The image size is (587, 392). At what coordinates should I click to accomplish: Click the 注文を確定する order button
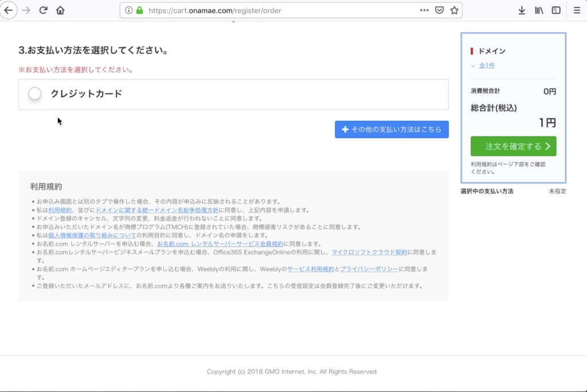512,146
